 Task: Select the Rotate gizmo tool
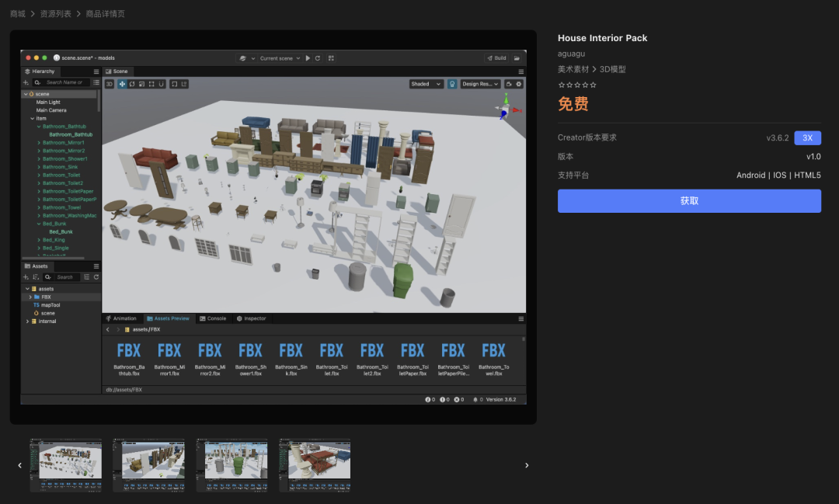tap(132, 84)
